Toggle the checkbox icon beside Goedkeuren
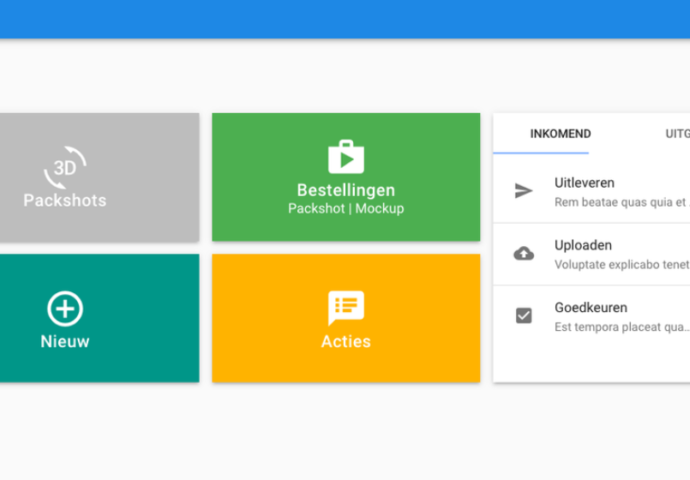 tap(524, 316)
